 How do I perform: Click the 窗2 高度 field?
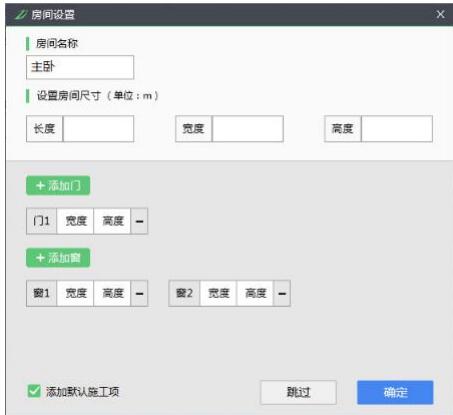click(255, 293)
